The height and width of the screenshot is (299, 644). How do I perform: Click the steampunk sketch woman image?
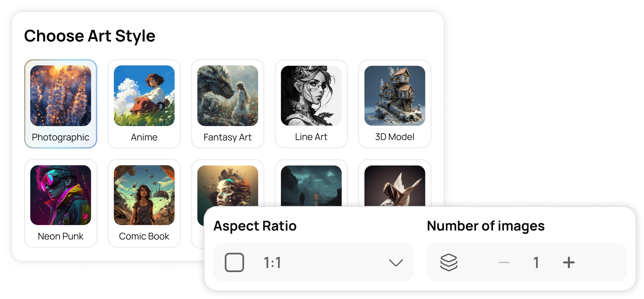(x=311, y=96)
